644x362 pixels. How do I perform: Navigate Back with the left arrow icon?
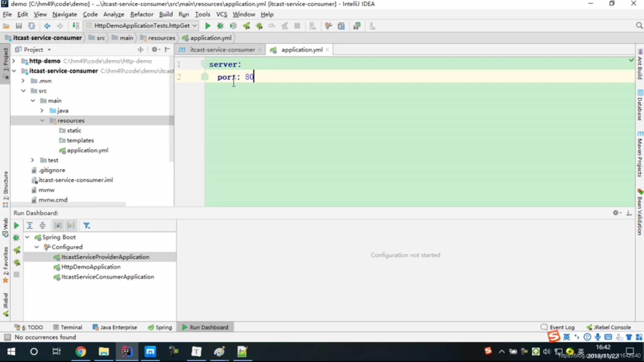[47, 26]
